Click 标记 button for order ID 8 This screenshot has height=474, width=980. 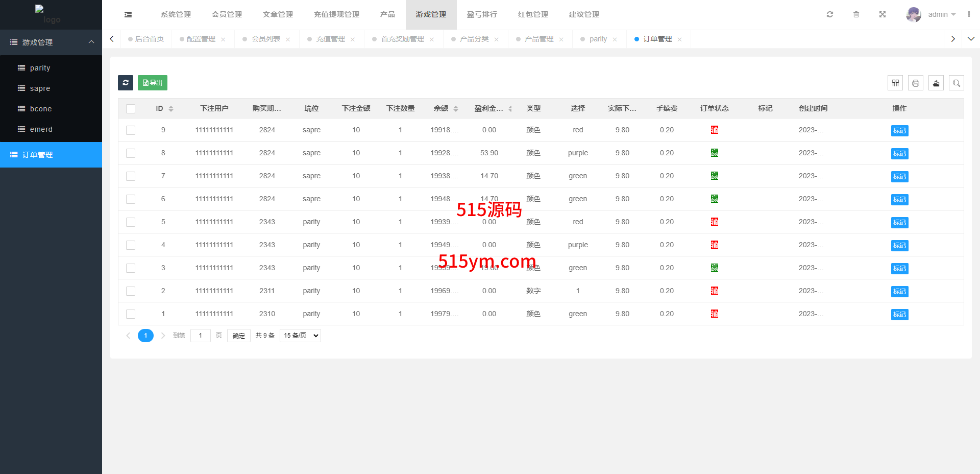899,153
